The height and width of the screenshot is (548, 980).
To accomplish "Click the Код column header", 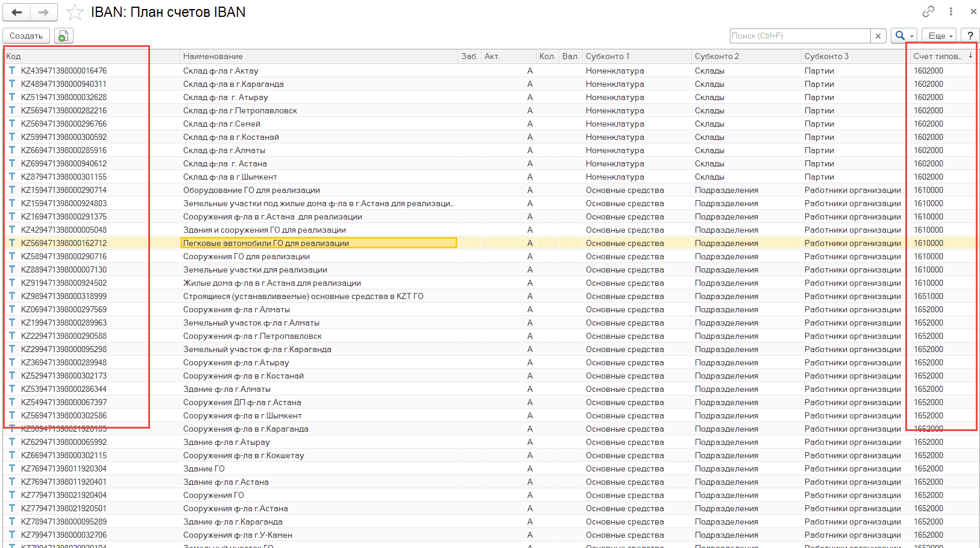I will 13,56.
